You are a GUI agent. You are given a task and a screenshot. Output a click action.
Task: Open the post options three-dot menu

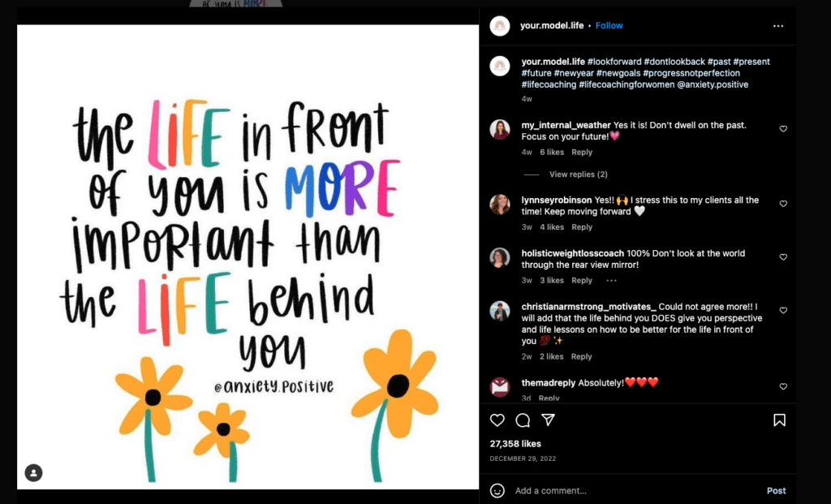click(x=778, y=26)
